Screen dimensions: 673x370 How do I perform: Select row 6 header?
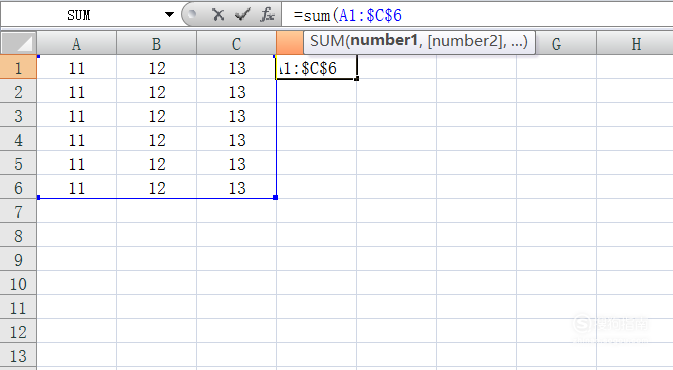point(18,188)
